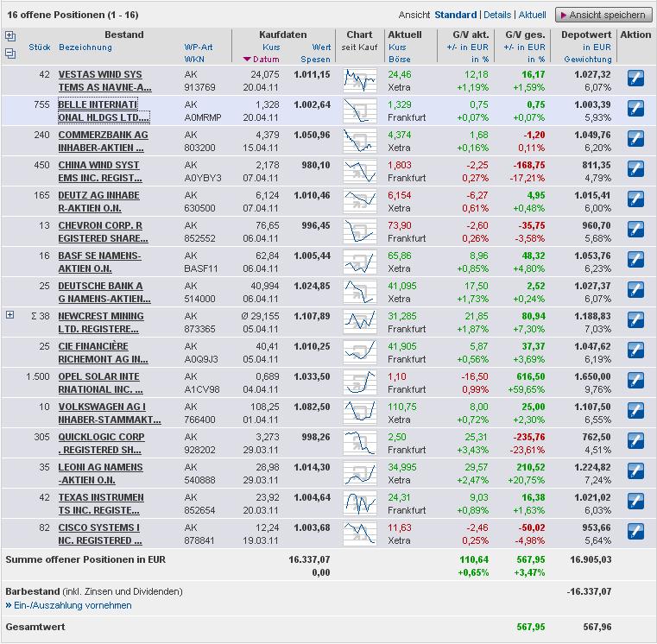The width and height of the screenshot is (657, 644).
Task: Sort by Stück column header
Action: [x=40, y=47]
